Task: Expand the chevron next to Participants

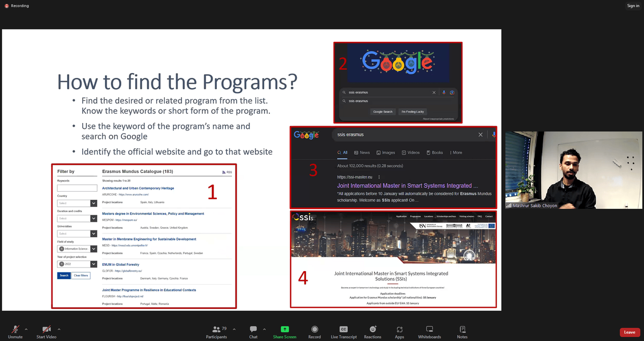Action: point(231,329)
